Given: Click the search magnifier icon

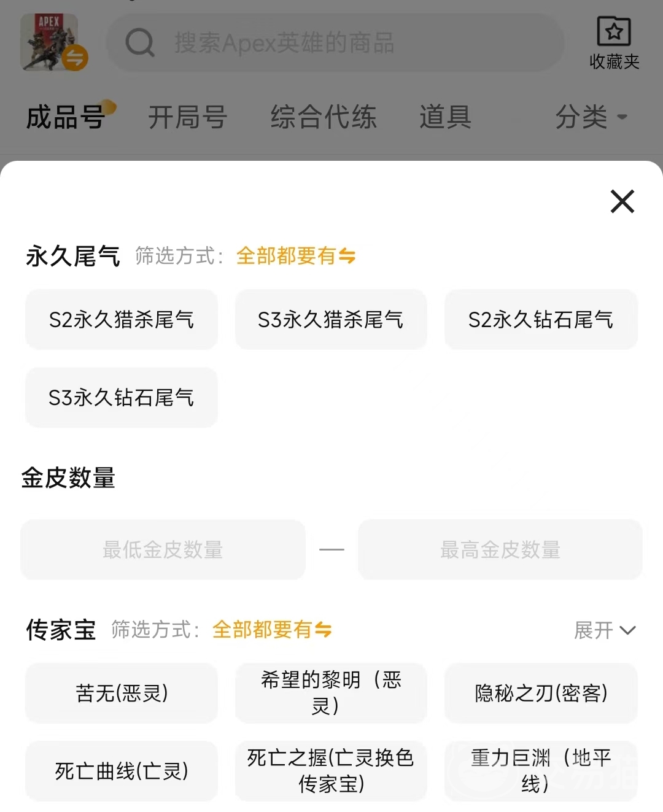Looking at the screenshot, I should click(x=140, y=43).
